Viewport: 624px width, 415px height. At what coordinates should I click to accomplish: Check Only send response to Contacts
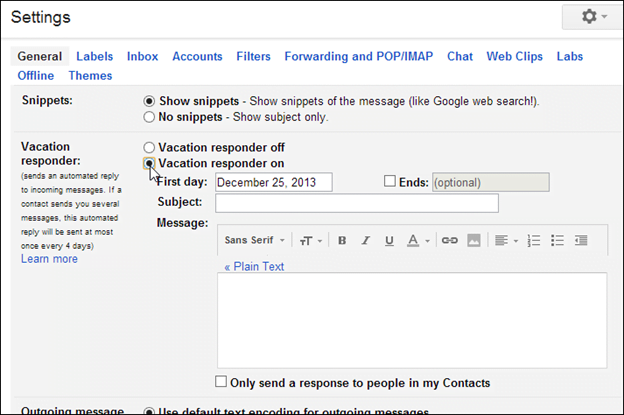point(221,382)
